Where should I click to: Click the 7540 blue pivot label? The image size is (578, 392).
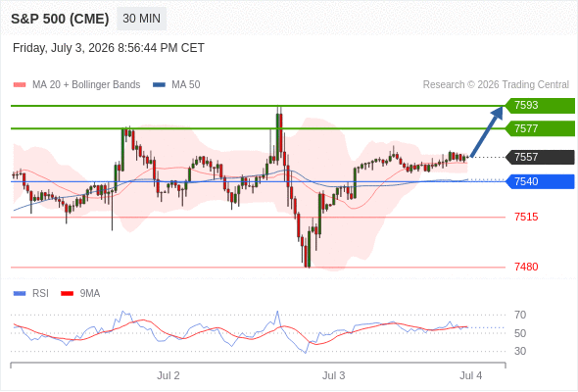click(x=540, y=181)
